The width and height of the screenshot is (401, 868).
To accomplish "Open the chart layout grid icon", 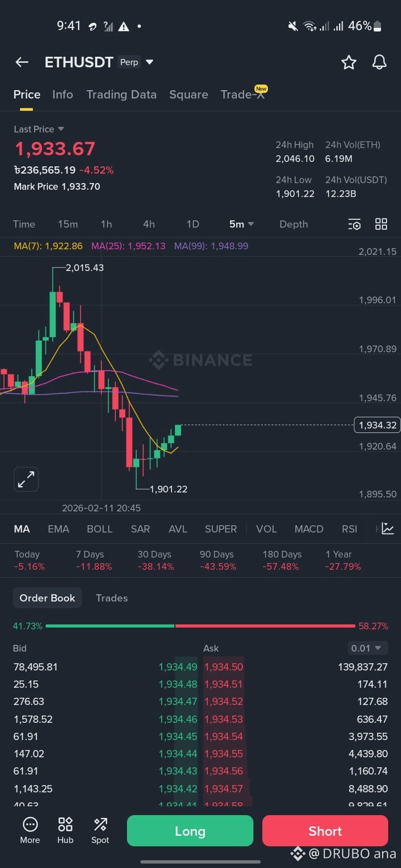I will tap(381, 224).
